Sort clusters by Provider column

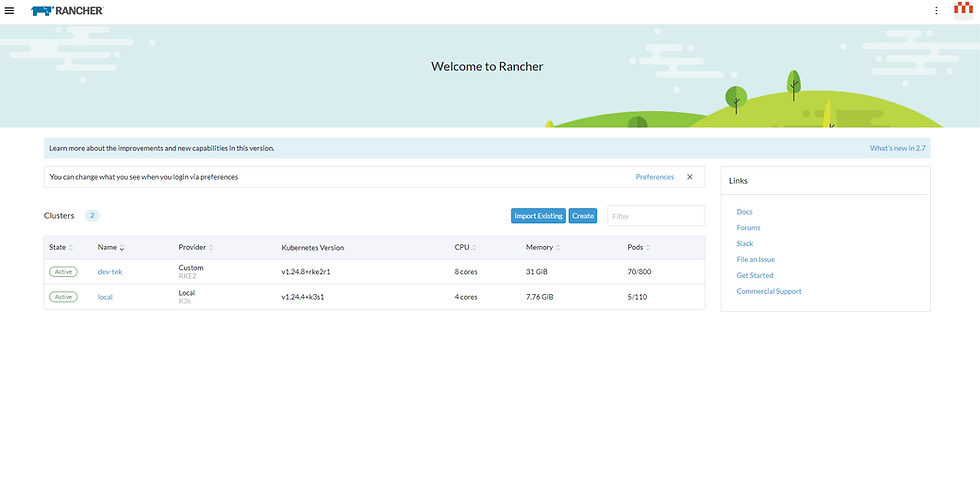(x=196, y=247)
